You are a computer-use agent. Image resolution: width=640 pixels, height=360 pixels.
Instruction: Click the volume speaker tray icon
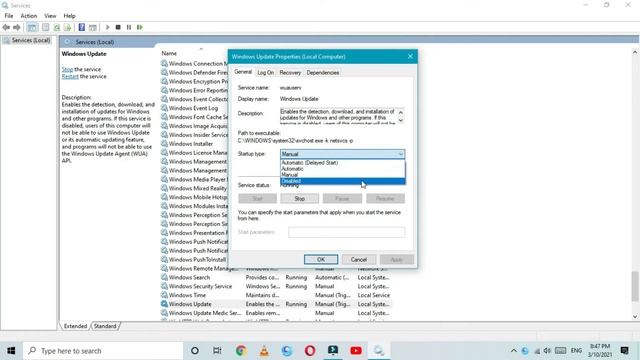(547, 351)
